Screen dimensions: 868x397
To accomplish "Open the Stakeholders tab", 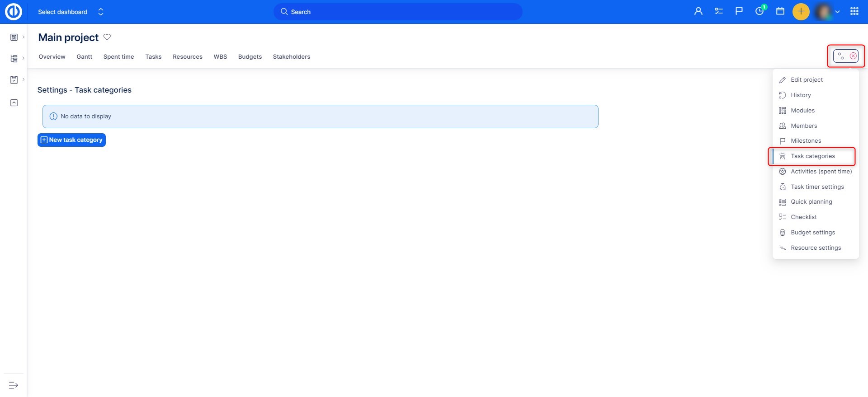I will [291, 56].
